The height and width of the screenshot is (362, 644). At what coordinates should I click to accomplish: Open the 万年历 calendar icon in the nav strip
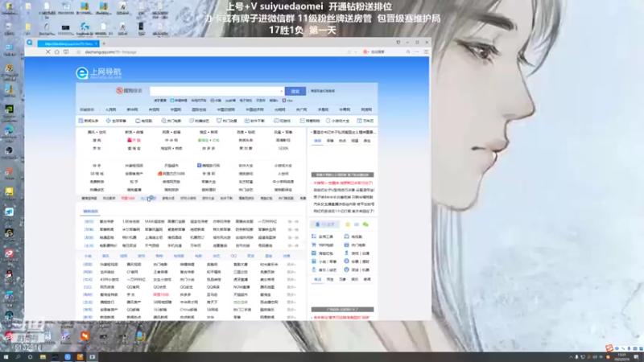tap(359, 121)
